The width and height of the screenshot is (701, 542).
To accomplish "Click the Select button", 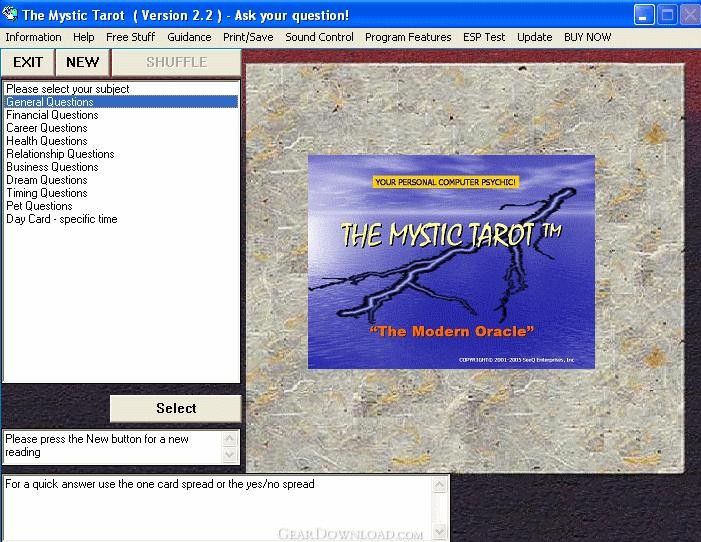I will [176, 408].
